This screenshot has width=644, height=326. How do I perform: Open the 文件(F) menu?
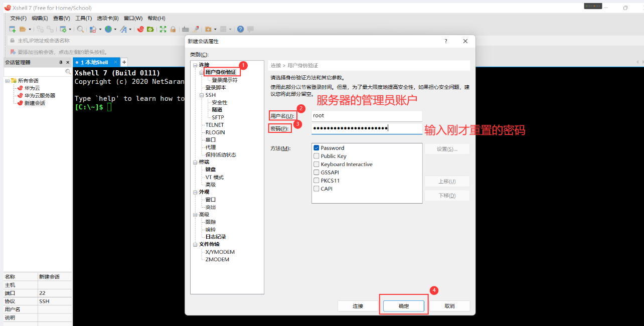(19, 18)
